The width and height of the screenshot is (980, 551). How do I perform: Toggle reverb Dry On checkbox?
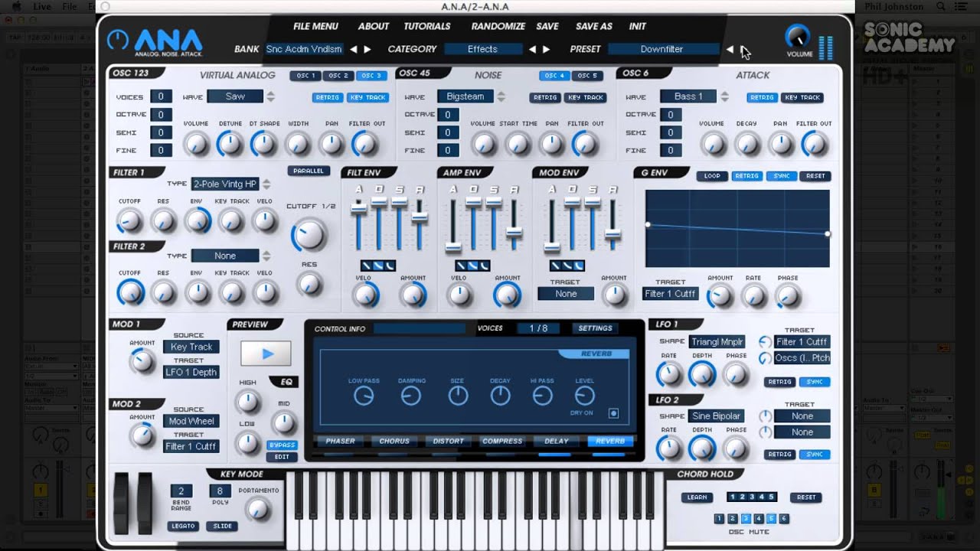(613, 413)
